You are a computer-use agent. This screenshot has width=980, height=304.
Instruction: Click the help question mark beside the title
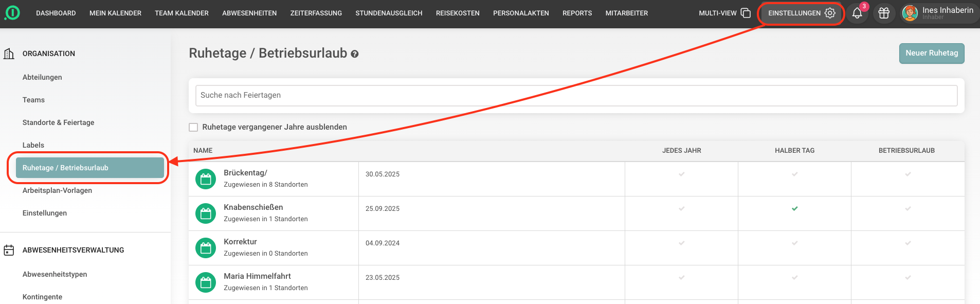pyautogui.click(x=355, y=53)
